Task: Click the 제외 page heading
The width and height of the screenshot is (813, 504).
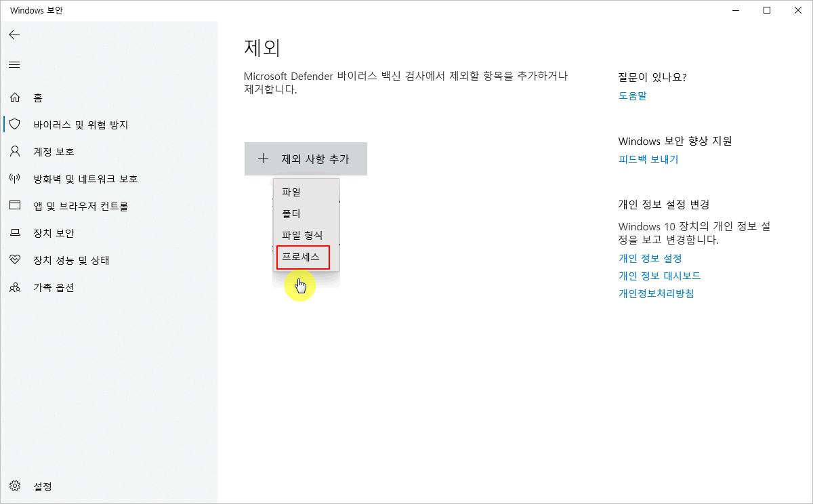Action: tap(262, 48)
